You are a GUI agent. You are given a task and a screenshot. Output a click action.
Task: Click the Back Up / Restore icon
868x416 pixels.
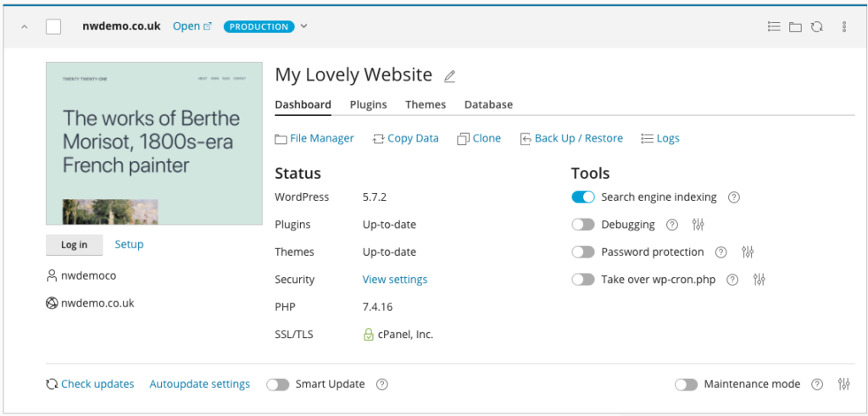pyautogui.click(x=526, y=139)
